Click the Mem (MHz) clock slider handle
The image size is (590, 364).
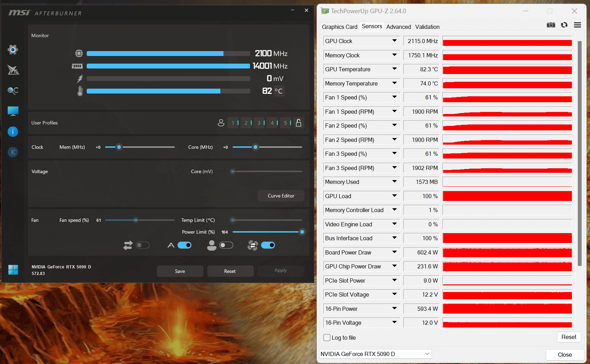119,147
